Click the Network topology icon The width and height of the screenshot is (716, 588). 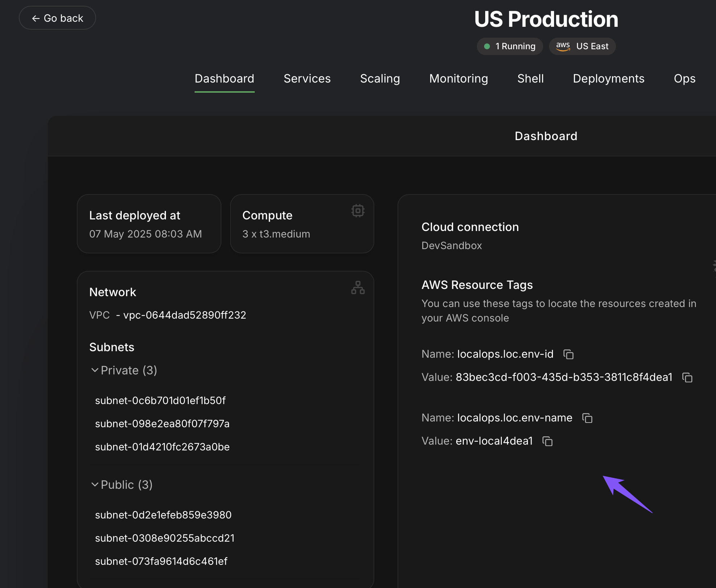click(x=358, y=287)
